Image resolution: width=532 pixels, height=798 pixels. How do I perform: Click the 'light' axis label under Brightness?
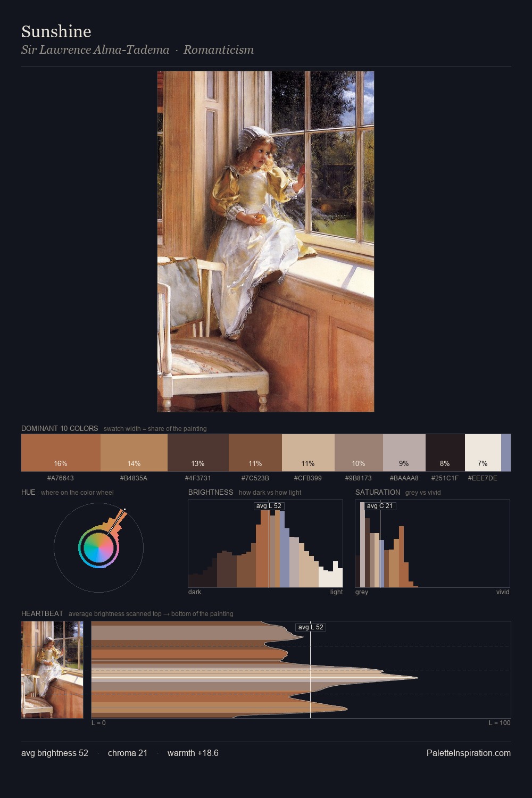coord(336,592)
